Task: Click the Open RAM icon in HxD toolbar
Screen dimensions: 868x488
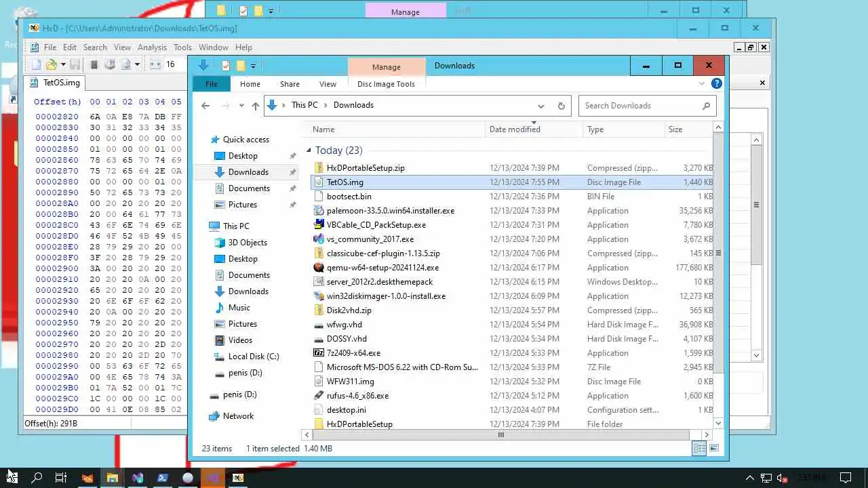Action: (94, 64)
